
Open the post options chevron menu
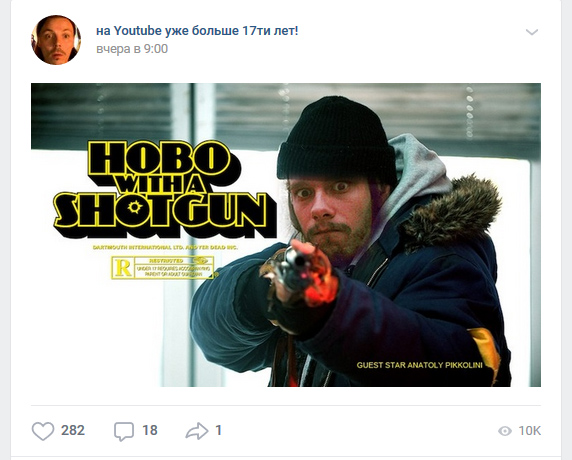pyautogui.click(x=532, y=32)
